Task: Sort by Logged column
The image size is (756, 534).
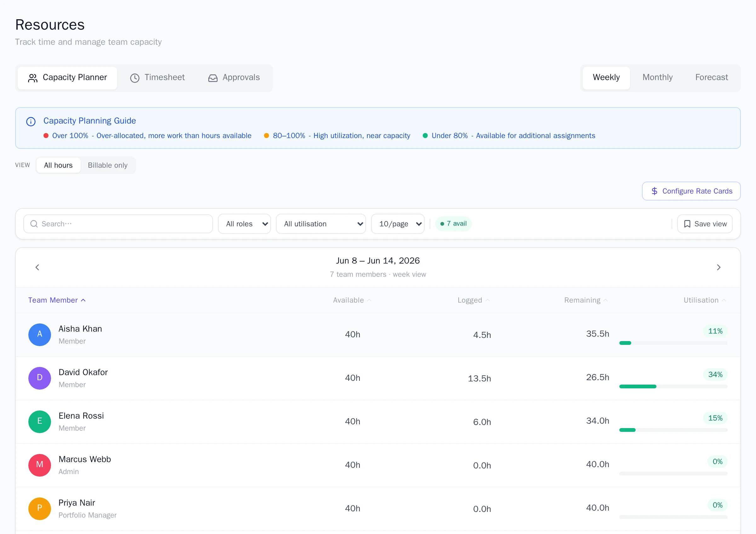Action: pos(473,300)
